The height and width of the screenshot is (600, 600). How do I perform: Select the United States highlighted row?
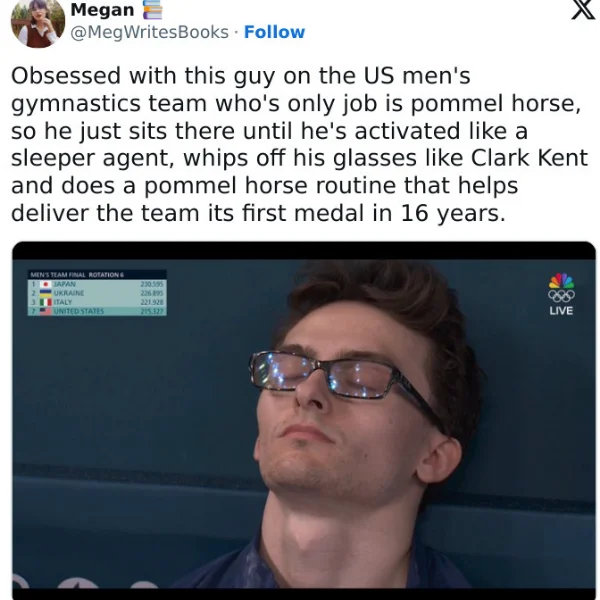(x=97, y=311)
